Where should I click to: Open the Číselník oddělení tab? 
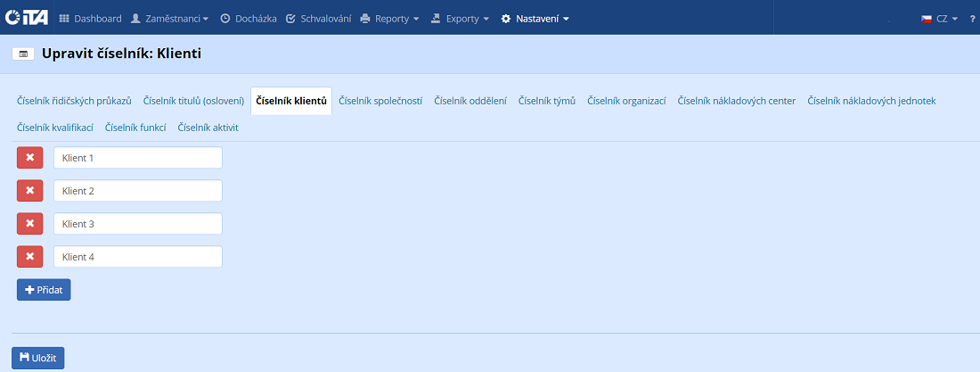click(470, 101)
